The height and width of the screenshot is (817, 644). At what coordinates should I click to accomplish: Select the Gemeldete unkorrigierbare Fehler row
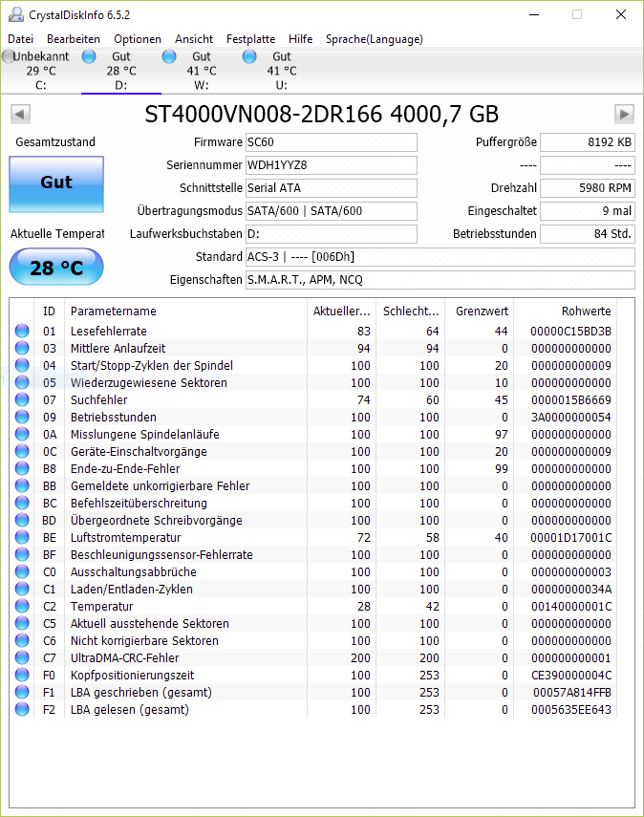[313, 485]
